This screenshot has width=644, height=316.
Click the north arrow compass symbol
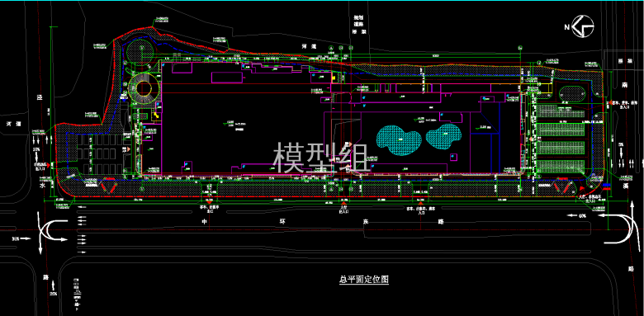pyautogui.click(x=584, y=27)
